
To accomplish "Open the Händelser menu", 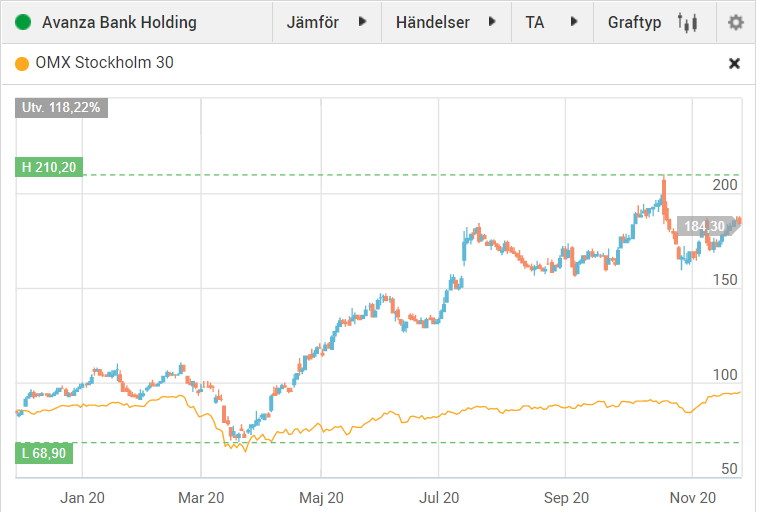I will click(x=446, y=22).
